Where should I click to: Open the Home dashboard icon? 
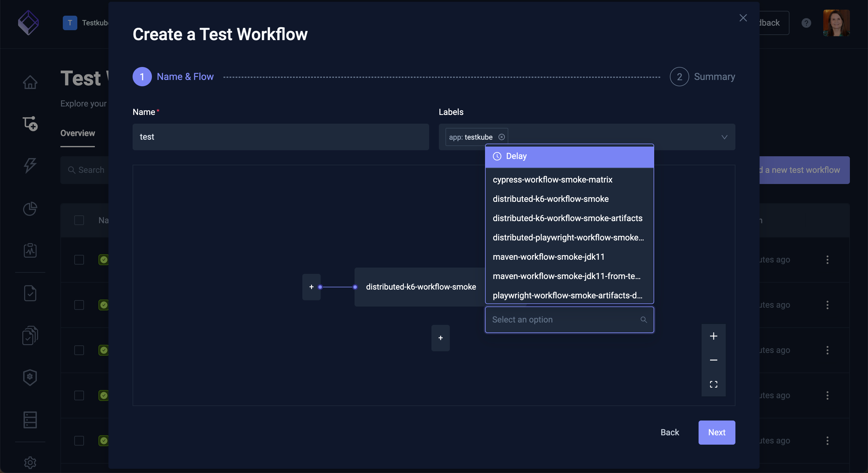point(30,82)
